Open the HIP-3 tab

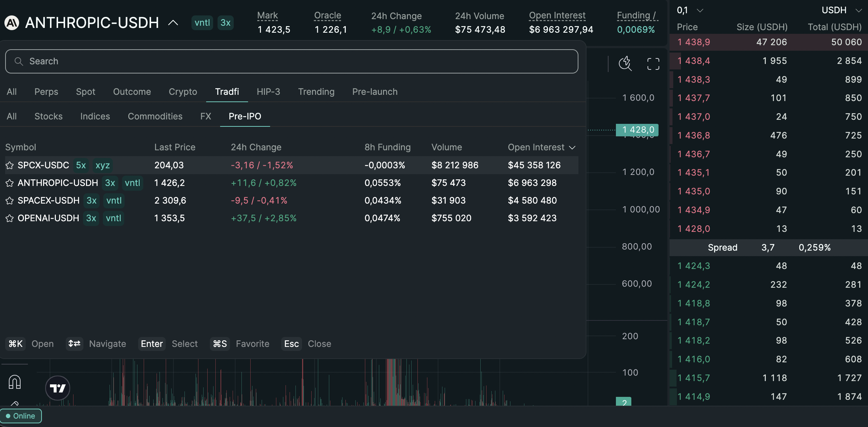269,91
